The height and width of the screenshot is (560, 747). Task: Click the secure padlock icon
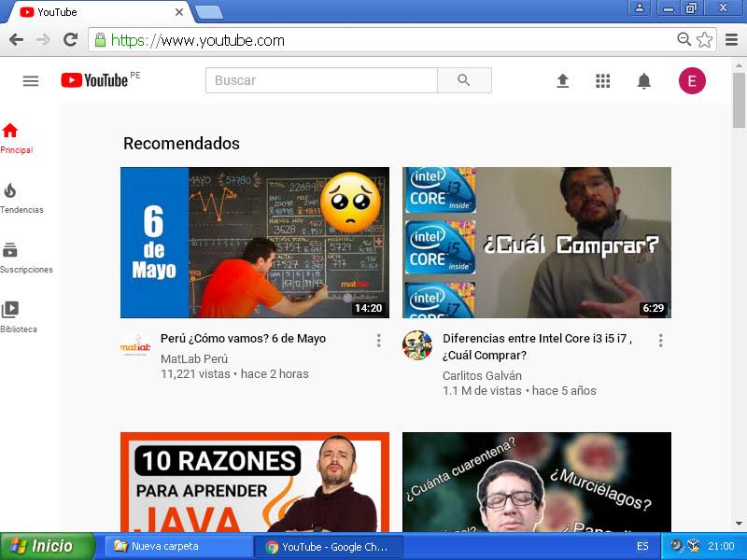pos(100,40)
